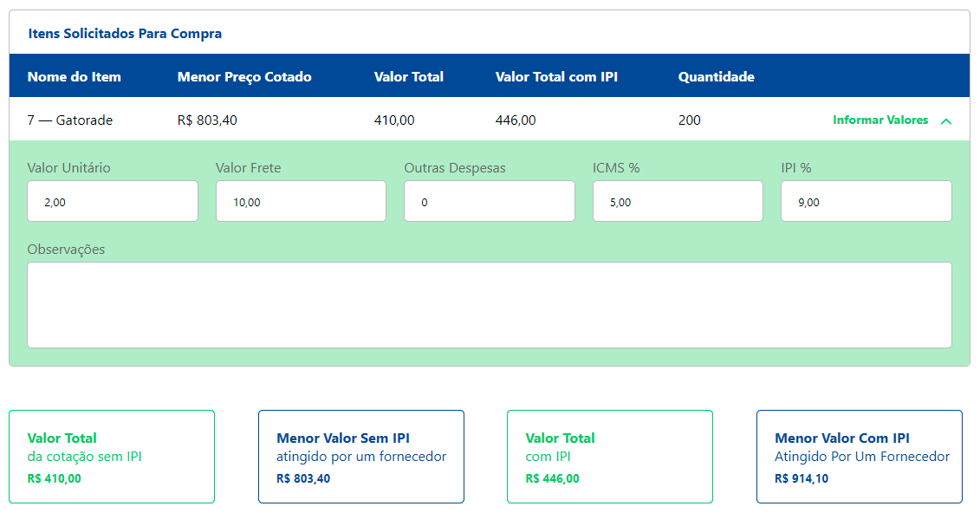Click the 'Nome do Item' column header
This screenshot has height=513, width=980.
75,77
